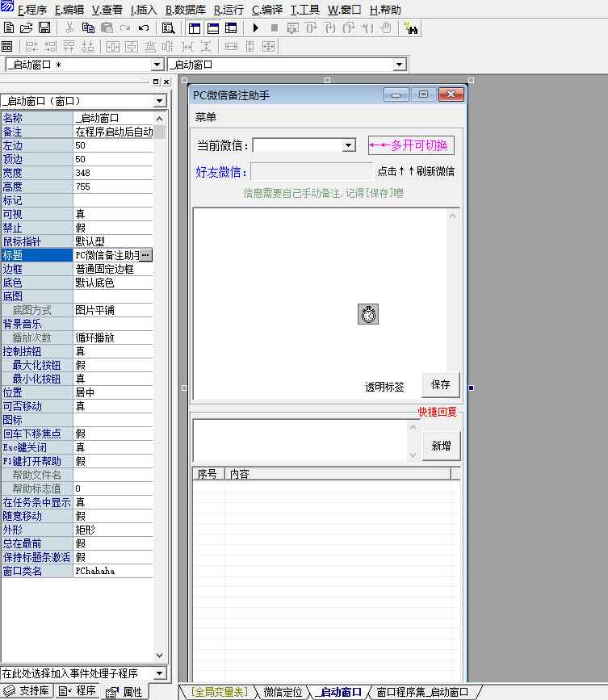Image resolution: width=608 pixels, height=700 pixels.
Task: Click the Undo arrow icon
Action: [x=143, y=28]
